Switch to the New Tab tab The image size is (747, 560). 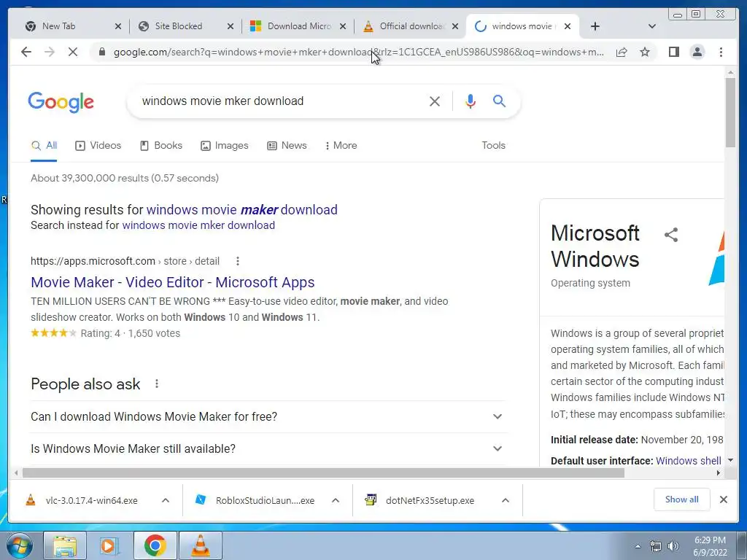[66, 26]
